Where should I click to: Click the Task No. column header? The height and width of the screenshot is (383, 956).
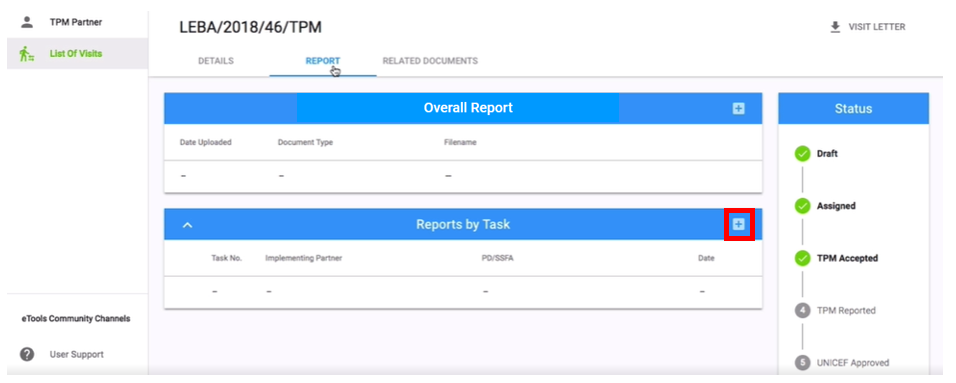(x=227, y=259)
